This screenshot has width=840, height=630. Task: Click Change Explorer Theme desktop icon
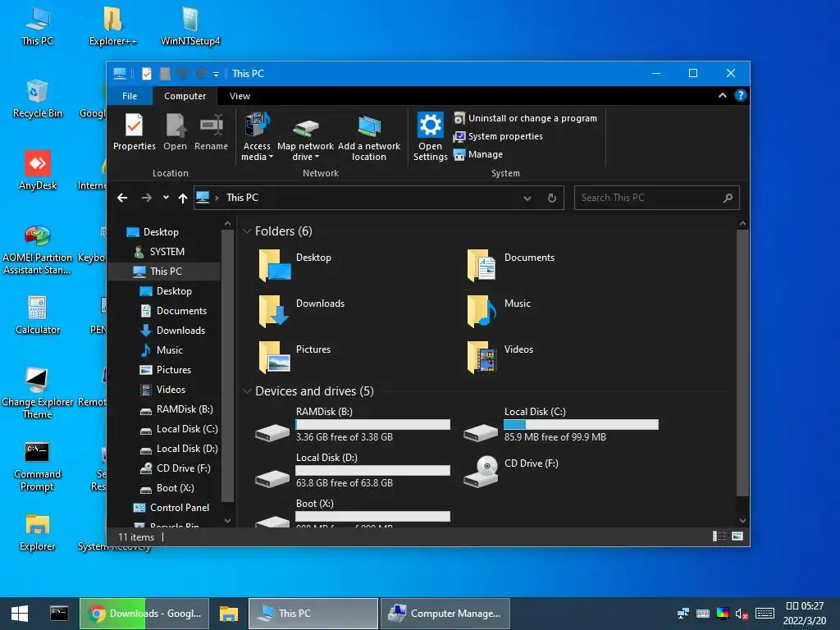point(38,394)
